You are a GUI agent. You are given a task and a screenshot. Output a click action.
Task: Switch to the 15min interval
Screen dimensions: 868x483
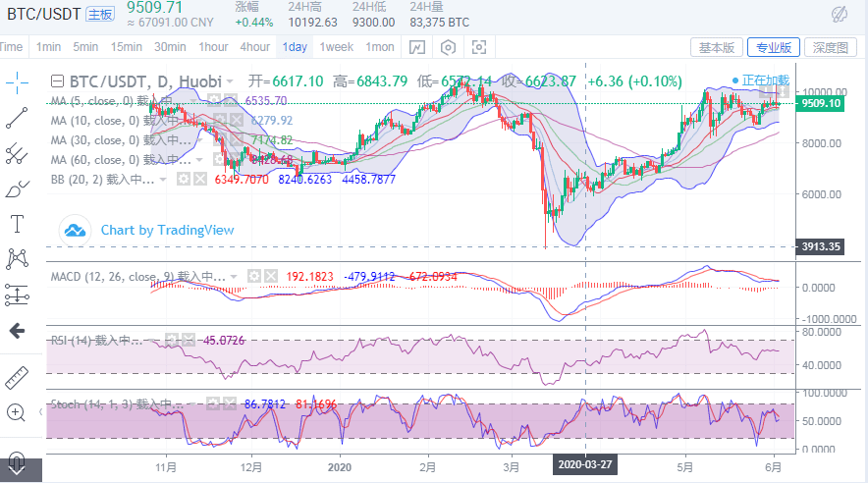coord(127,47)
